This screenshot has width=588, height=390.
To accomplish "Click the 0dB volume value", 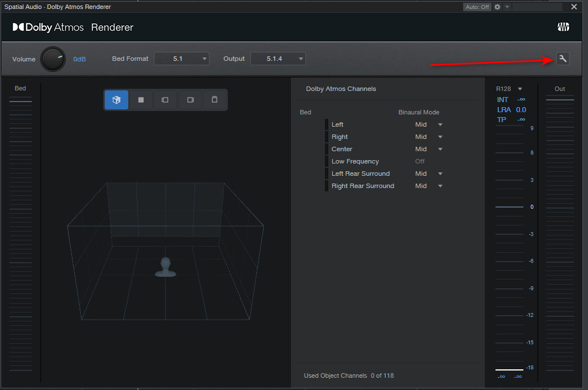I will pyautogui.click(x=80, y=59).
